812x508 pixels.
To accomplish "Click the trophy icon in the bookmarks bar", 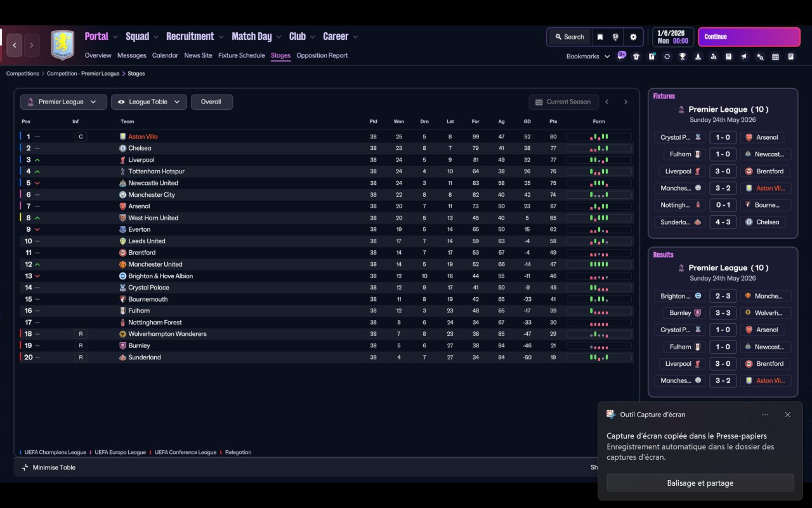I will coord(683,57).
